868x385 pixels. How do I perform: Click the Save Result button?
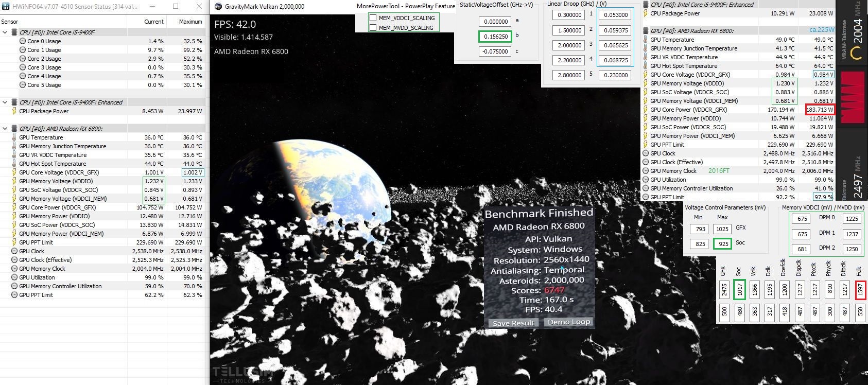point(513,323)
